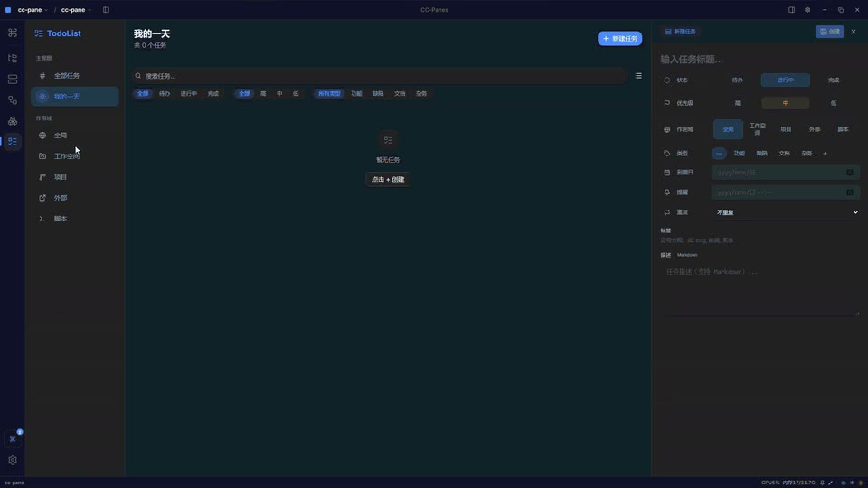Filter list by 待办 status
This screenshot has width=868, height=488.
[165, 93]
